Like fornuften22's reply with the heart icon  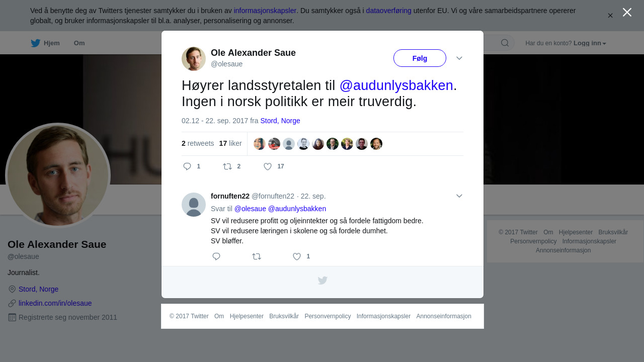[x=297, y=256]
